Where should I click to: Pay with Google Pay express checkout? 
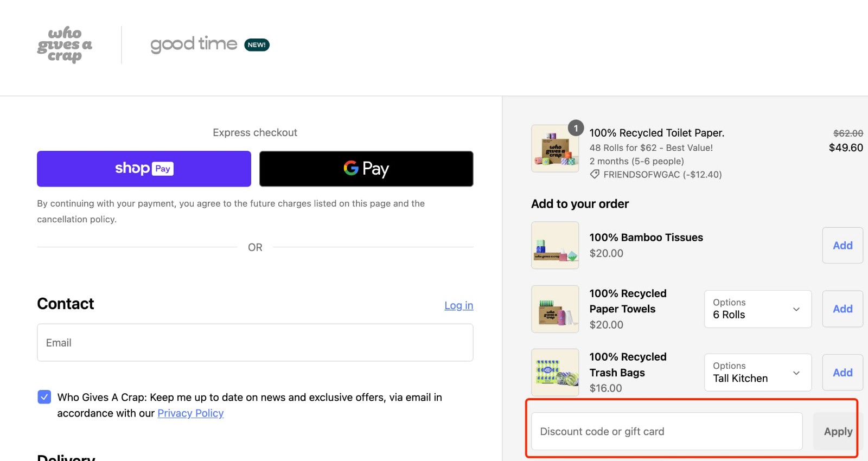pos(366,169)
